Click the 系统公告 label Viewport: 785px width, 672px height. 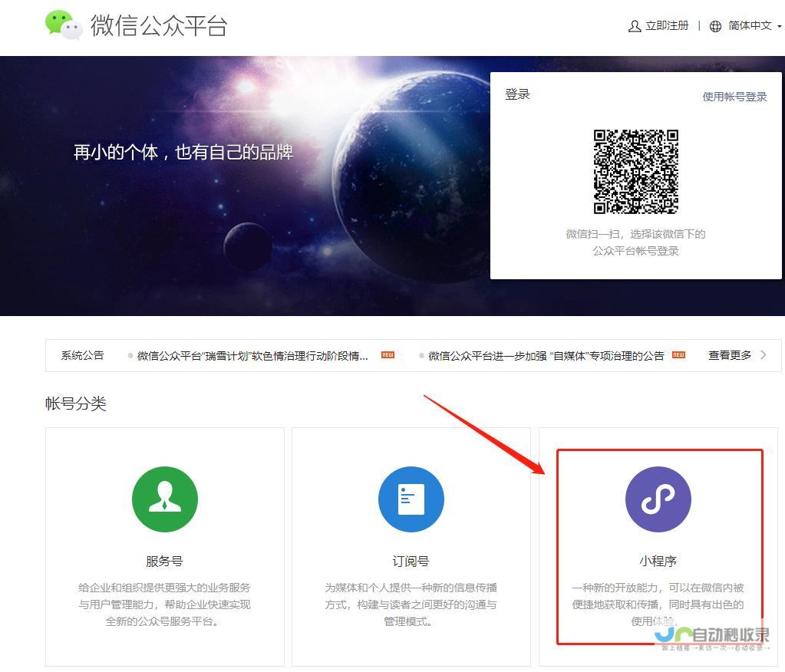(x=83, y=356)
